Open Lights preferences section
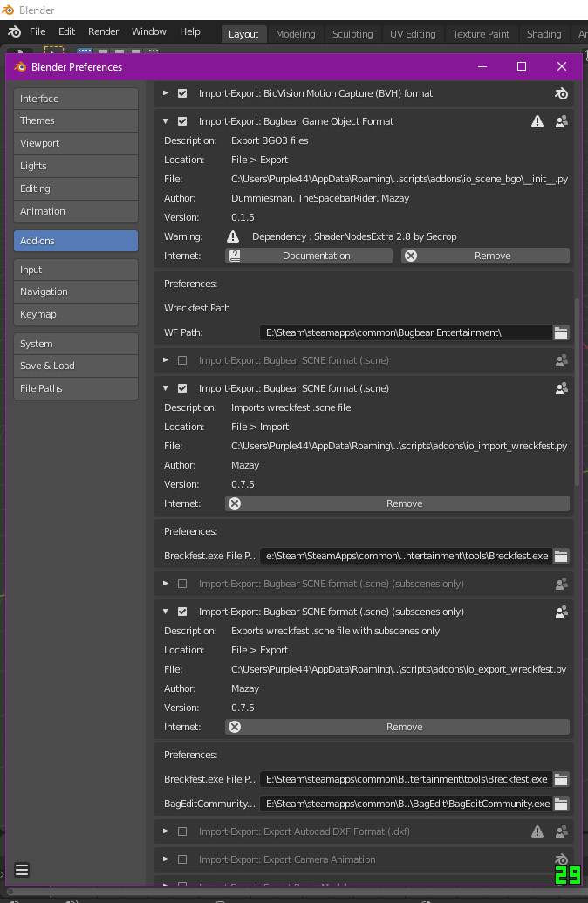588x903 pixels. (x=75, y=166)
